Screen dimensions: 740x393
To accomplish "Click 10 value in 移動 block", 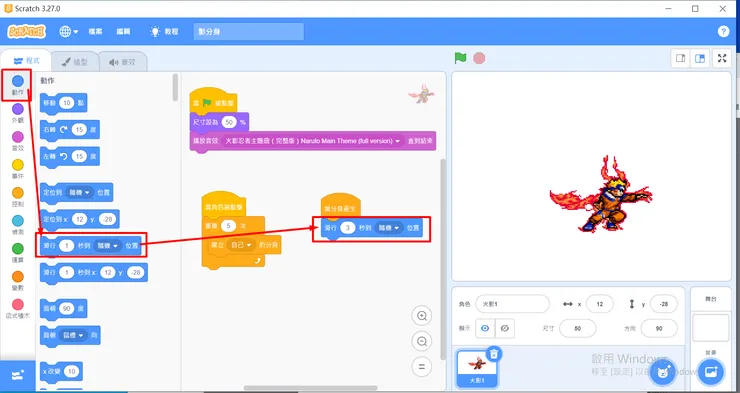I will pyautogui.click(x=67, y=103).
